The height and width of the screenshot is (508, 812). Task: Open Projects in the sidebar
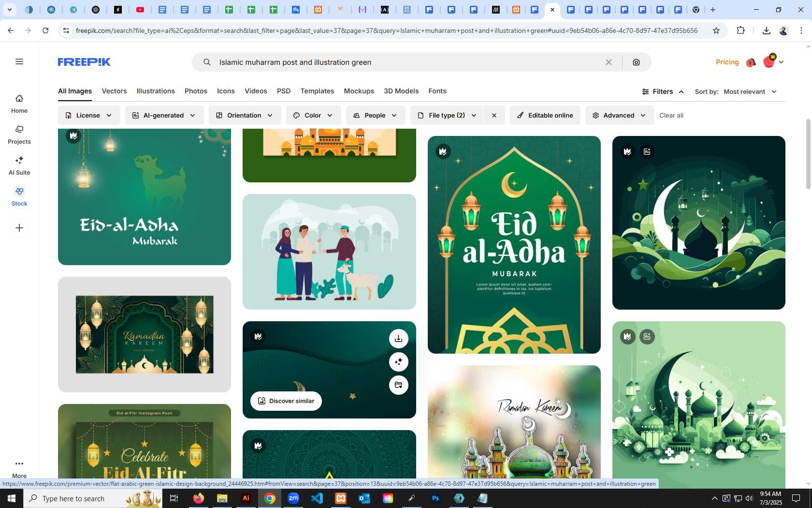[x=19, y=135]
